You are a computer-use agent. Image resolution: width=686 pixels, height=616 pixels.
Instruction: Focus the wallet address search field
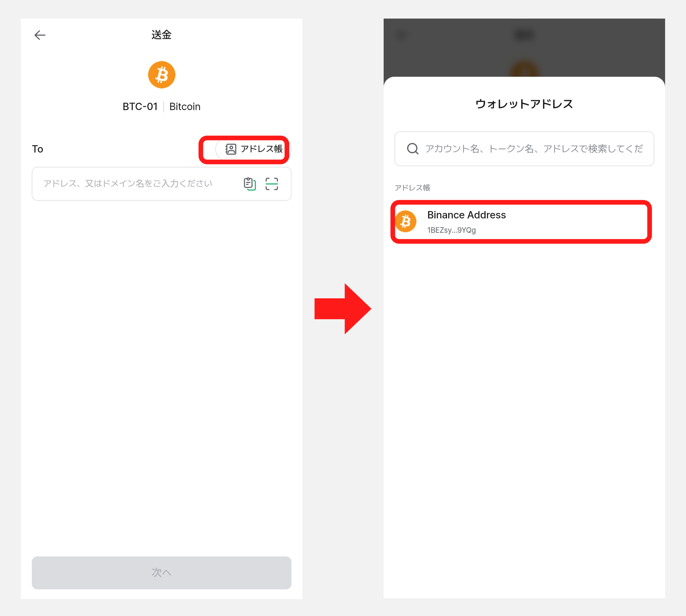coord(524,149)
